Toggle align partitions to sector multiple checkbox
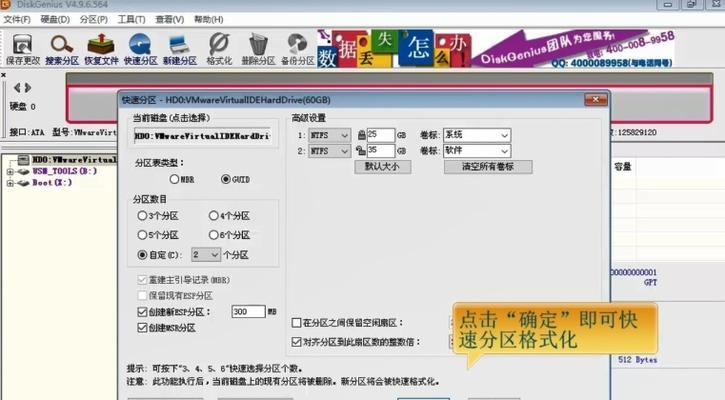725x400 pixels. 297,342
